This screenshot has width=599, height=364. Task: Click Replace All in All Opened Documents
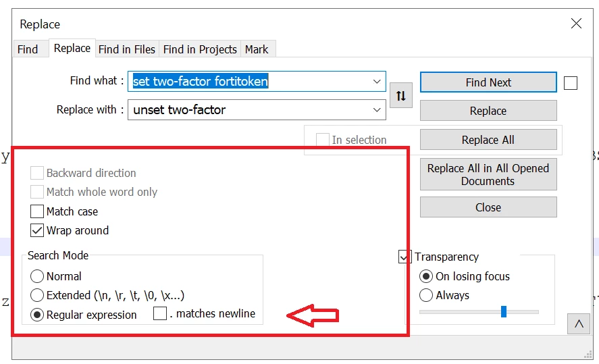[488, 174]
